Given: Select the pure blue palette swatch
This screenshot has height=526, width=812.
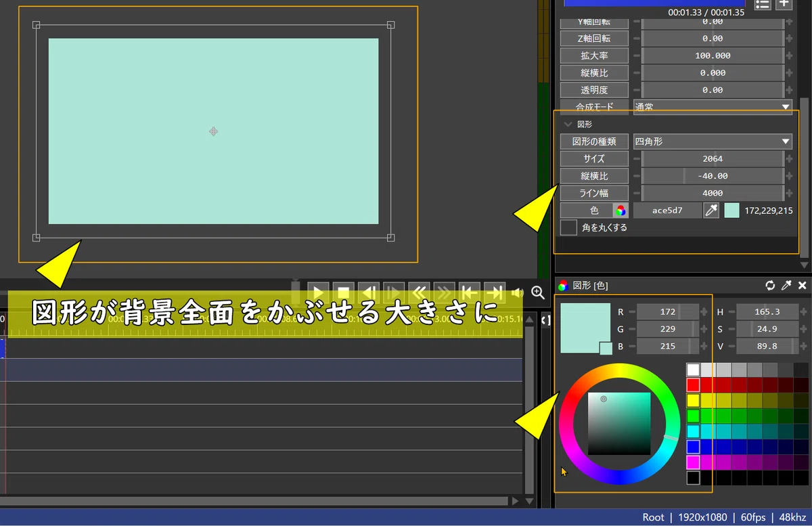Looking at the screenshot, I should coord(693,447).
